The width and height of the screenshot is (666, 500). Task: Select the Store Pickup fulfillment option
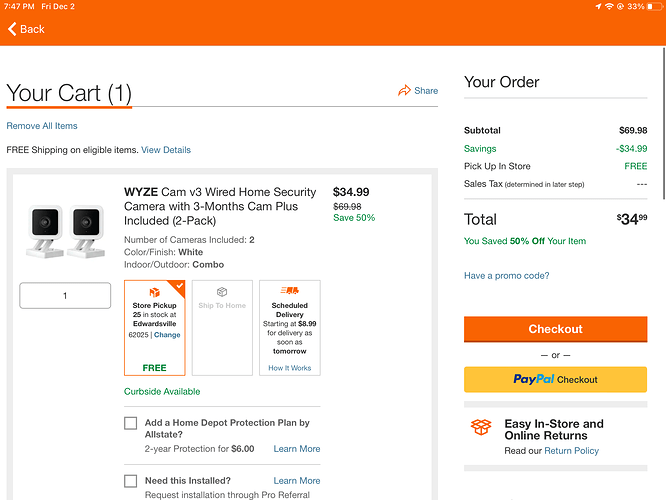tap(155, 328)
